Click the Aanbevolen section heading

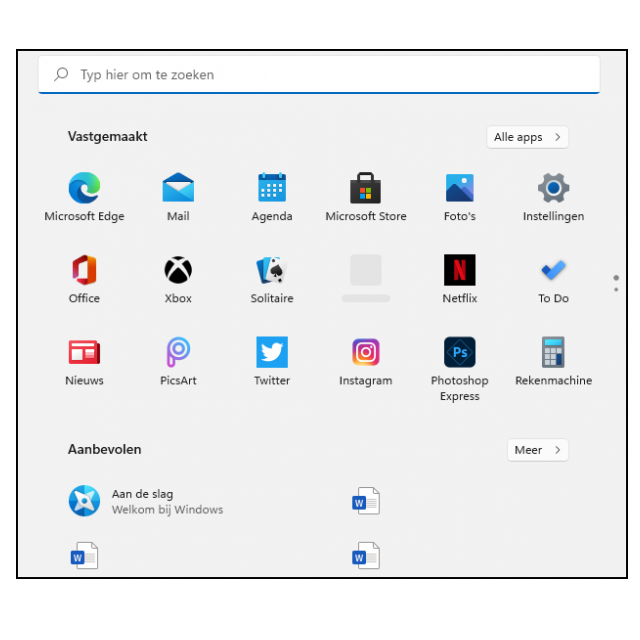[104, 449]
